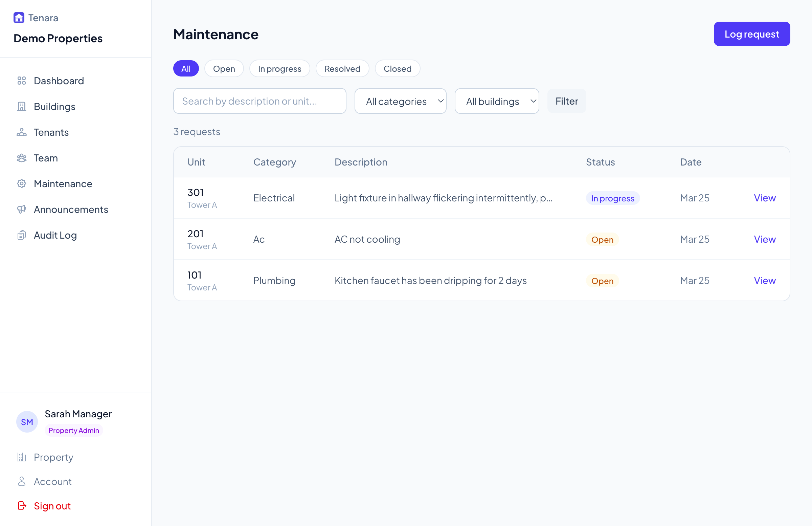This screenshot has width=812, height=526.
Task: Click the Announcements megaphone icon
Action: click(22, 209)
